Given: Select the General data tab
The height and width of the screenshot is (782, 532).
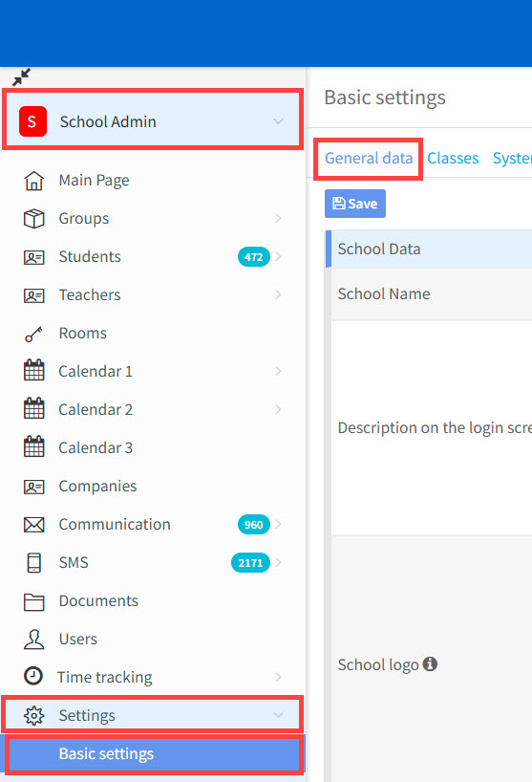Looking at the screenshot, I should coord(369,158).
